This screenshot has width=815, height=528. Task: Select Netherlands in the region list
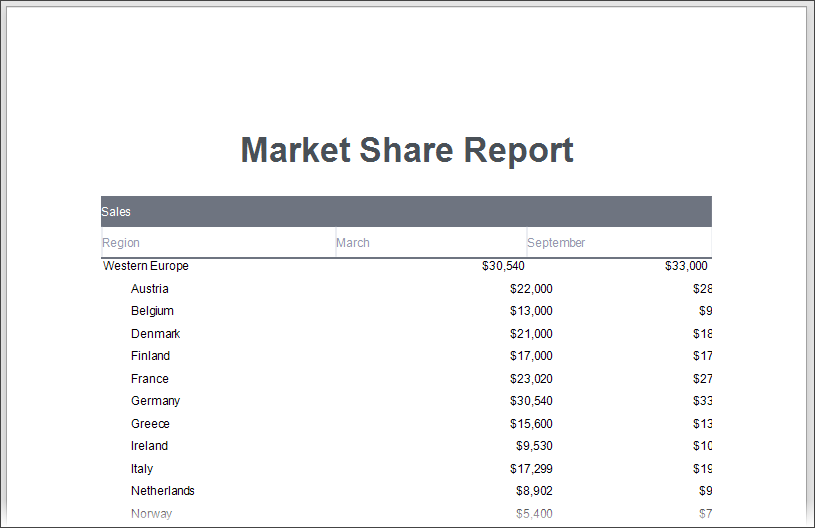click(162, 491)
